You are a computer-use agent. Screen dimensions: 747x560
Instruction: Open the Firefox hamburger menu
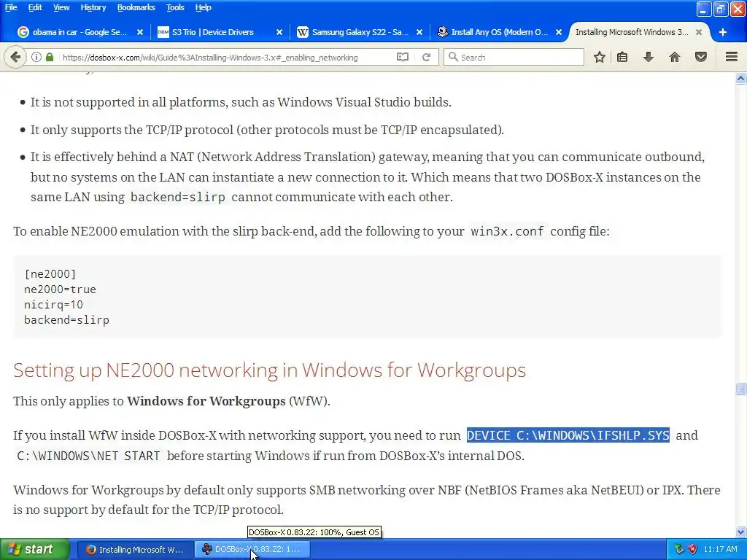tap(732, 57)
